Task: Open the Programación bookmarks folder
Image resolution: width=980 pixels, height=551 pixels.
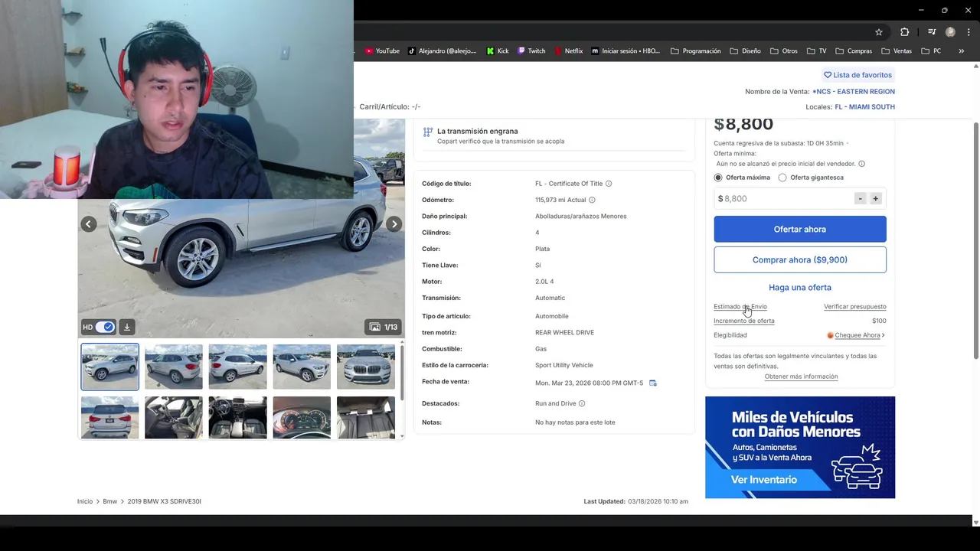Action: click(x=696, y=51)
